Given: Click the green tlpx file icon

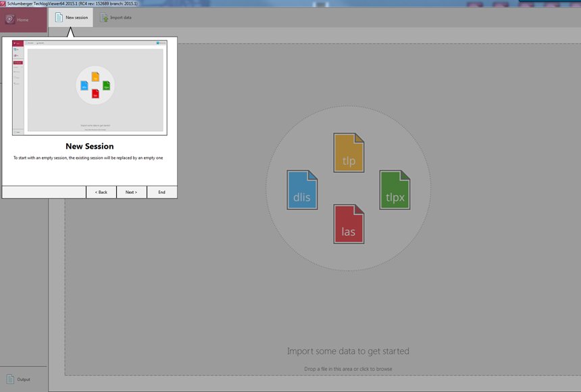Looking at the screenshot, I should (395, 190).
